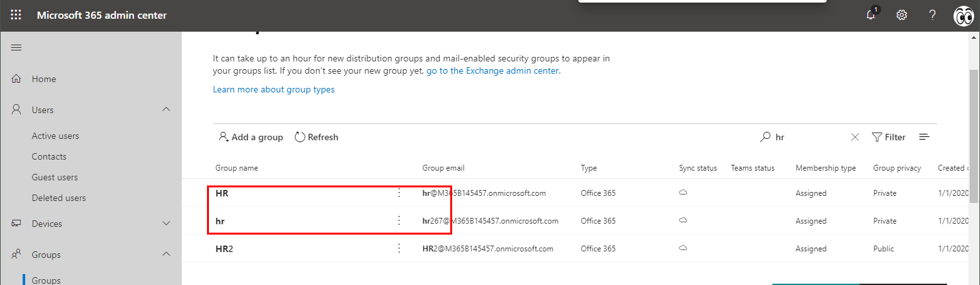Refresh the groups list

(x=316, y=137)
